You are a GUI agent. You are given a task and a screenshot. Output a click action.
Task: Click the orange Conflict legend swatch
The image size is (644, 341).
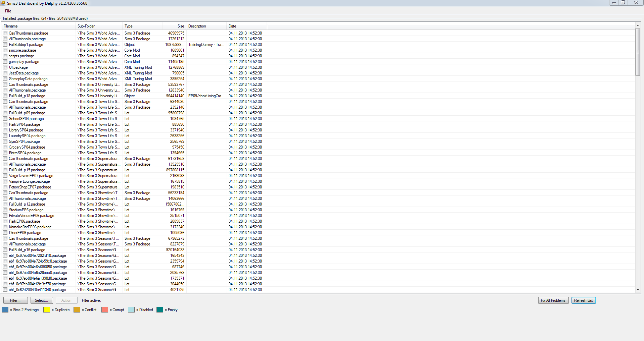point(77,309)
